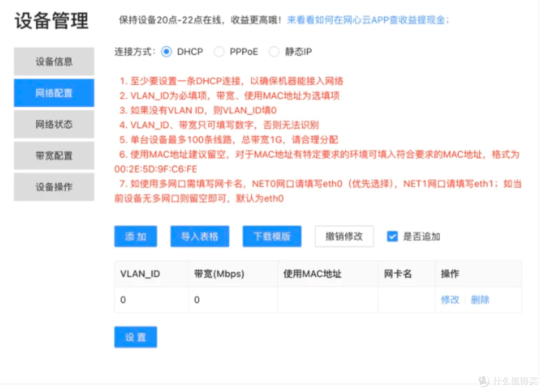Click the 连接方式 label
Image resolution: width=542 pixels, height=392 pixels.
(135, 52)
